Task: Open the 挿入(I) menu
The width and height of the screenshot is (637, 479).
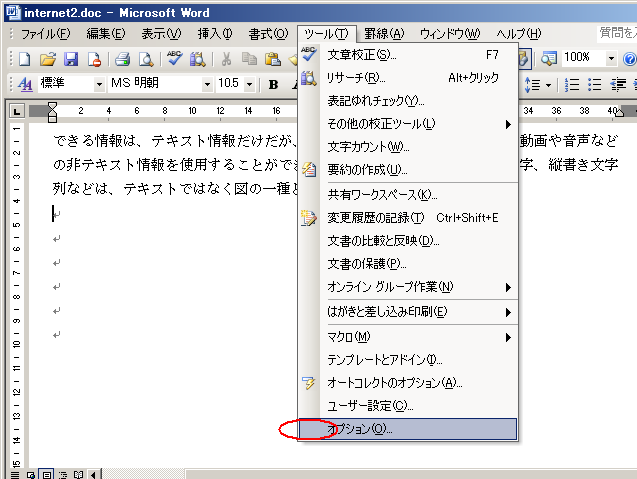Action: [215, 34]
